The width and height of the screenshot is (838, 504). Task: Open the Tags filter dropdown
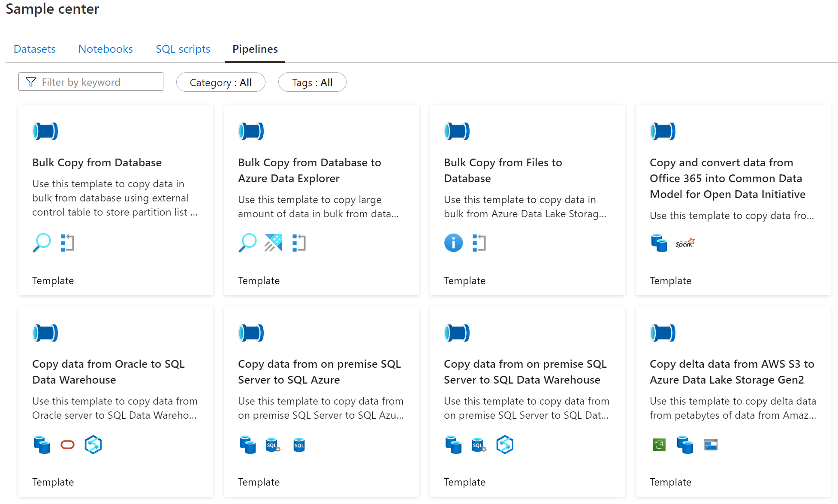(x=312, y=82)
